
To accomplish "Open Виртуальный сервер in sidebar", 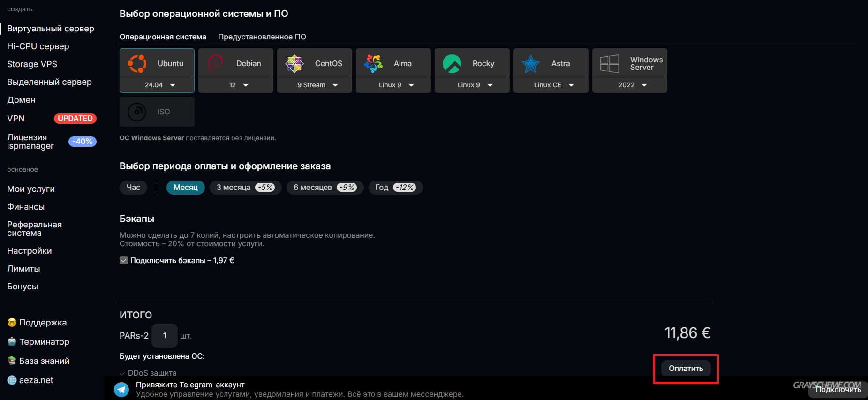I will point(51,29).
